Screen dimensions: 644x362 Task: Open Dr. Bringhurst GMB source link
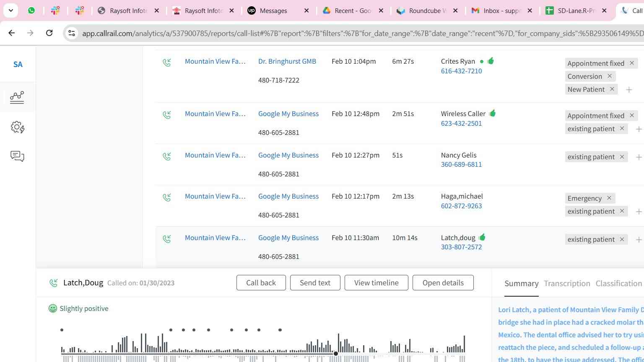[287, 61]
